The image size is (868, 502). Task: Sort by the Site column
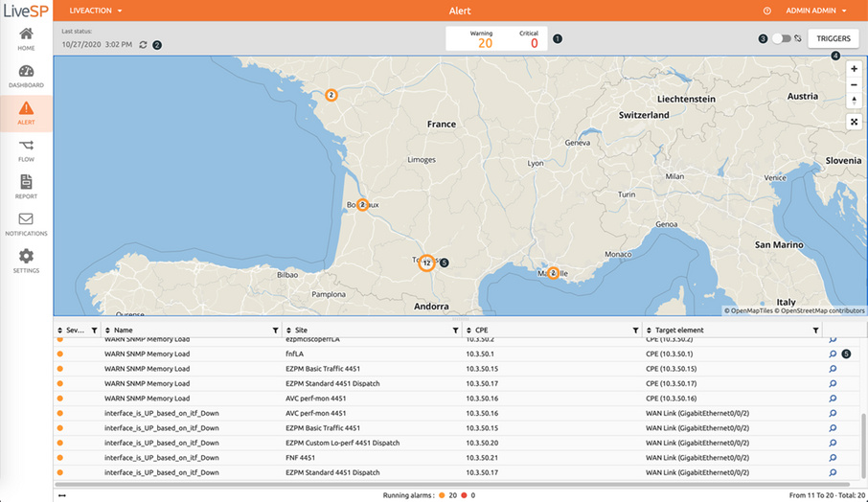pos(288,331)
